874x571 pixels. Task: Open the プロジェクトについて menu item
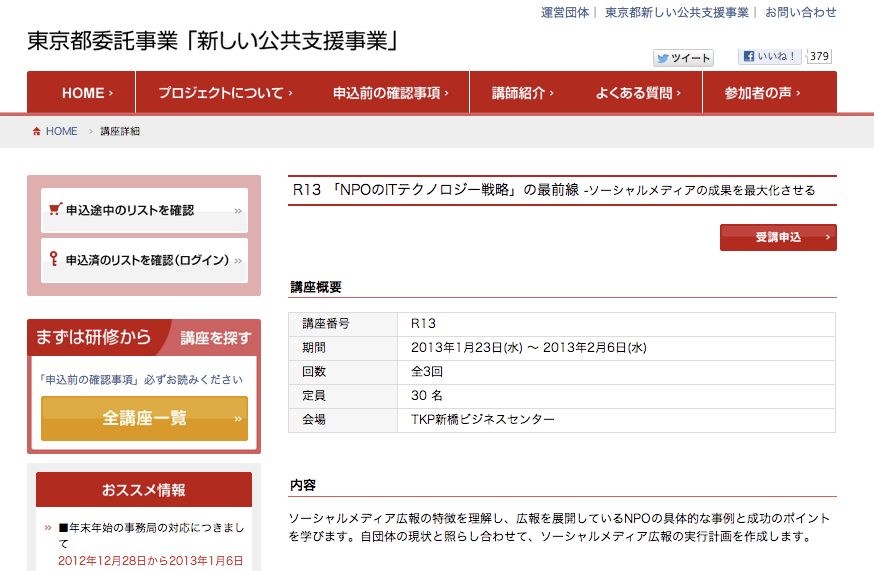[x=224, y=93]
